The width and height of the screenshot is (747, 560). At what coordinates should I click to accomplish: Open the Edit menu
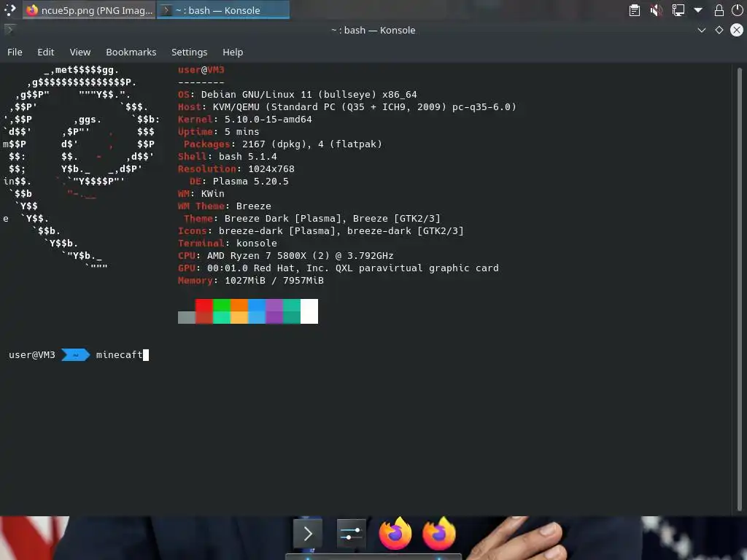pyautogui.click(x=46, y=52)
